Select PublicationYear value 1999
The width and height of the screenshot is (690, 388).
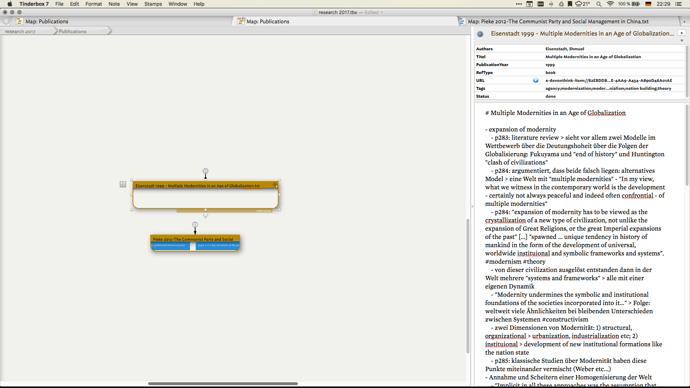point(550,65)
